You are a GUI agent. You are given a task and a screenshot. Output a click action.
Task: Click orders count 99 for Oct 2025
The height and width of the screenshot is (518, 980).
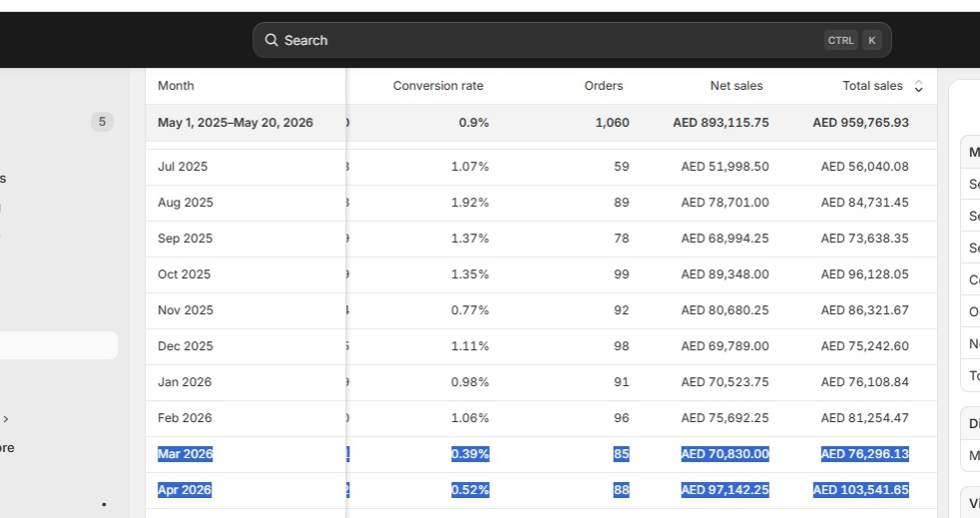point(622,274)
